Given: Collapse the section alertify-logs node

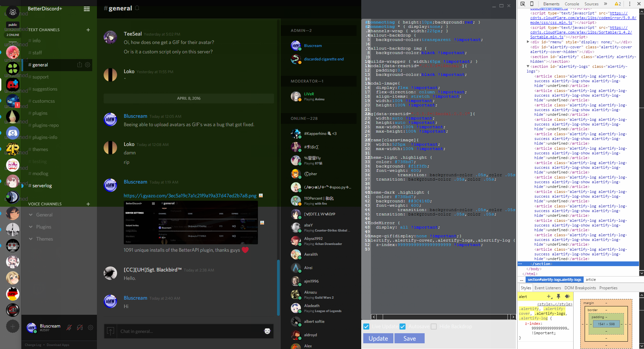Looking at the screenshot, I should [528, 66].
